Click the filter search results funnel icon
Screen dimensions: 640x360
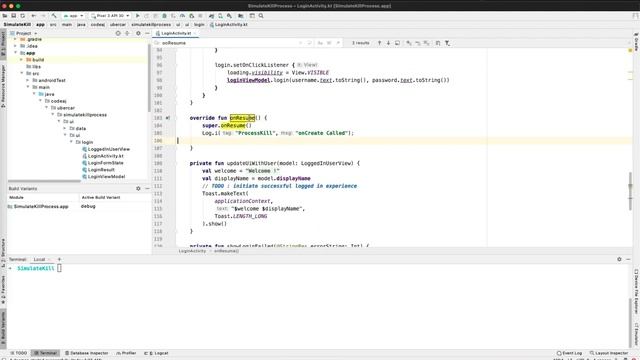click(x=447, y=43)
